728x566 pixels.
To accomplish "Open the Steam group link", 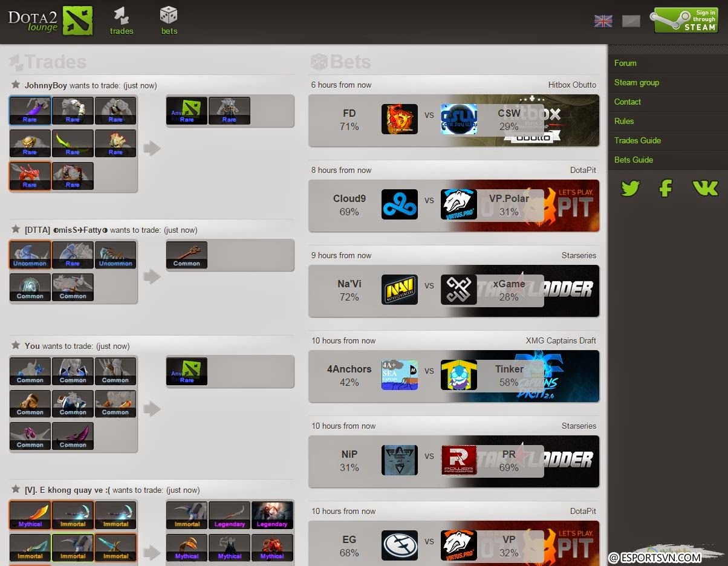I will tap(637, 82).
